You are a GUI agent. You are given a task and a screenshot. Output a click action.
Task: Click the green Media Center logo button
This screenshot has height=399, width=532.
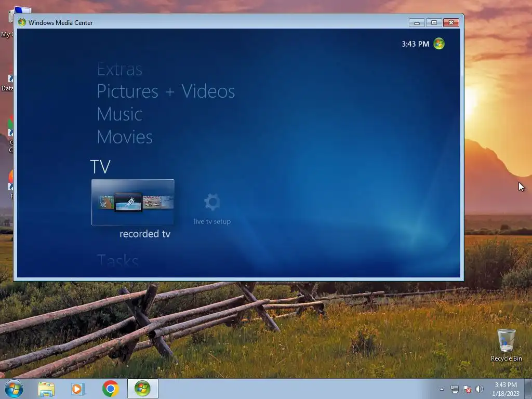pyautogui.click(x=438, y=44)
